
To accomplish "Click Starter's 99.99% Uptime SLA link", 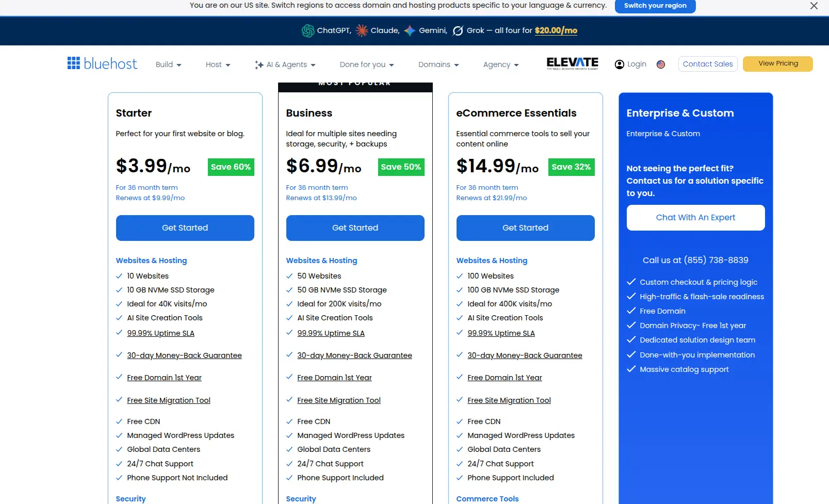I will click(x=161, y=333).
